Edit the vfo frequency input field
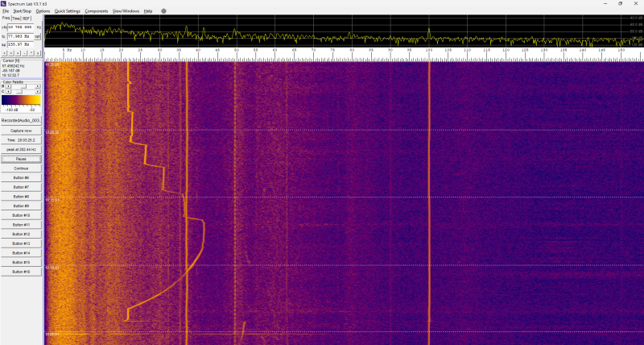 click(x=21, y=27)
